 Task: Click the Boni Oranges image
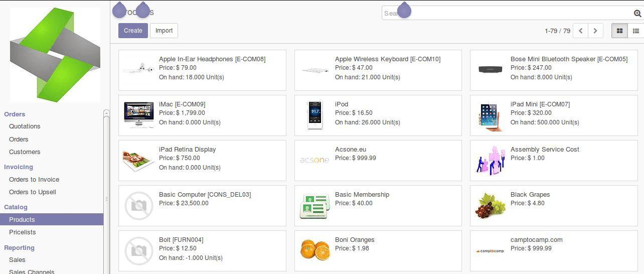315,250
